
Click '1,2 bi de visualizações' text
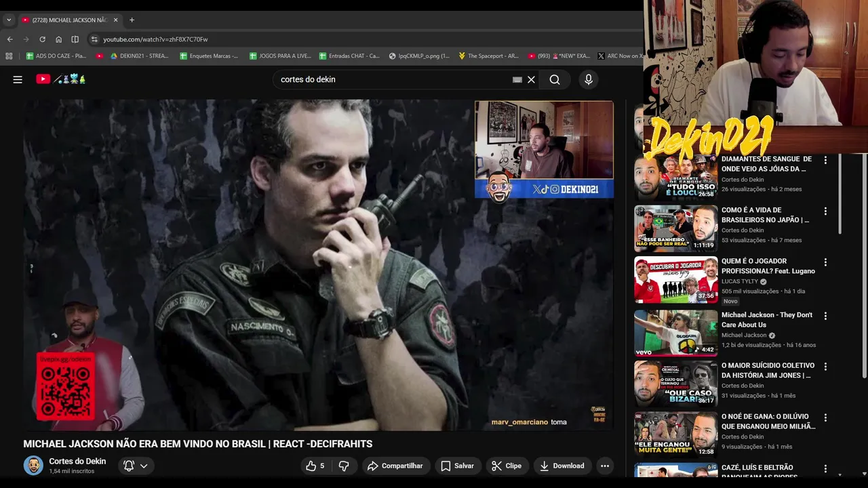click(751, 345)
